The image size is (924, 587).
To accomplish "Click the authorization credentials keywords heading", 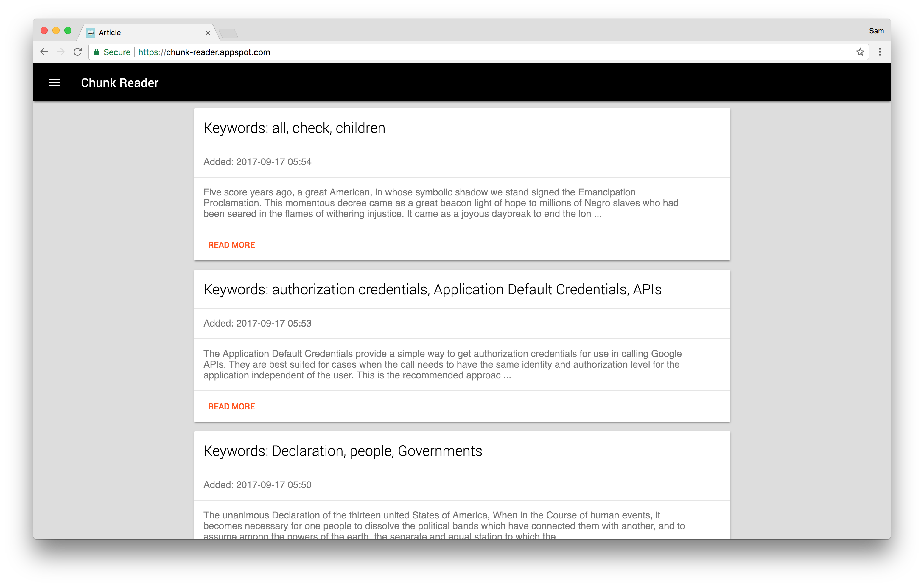I will [432, 289].
